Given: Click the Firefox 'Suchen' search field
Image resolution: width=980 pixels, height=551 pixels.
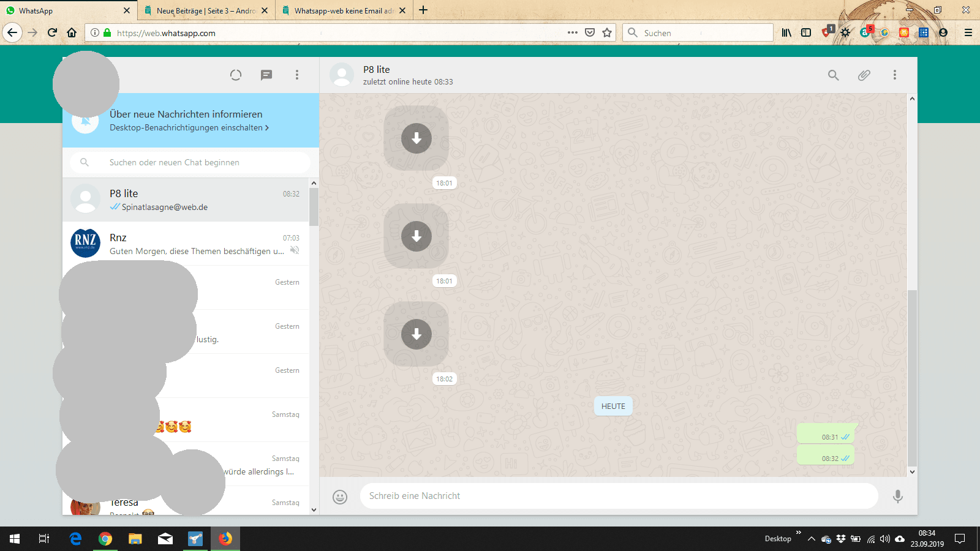Looking at the screenshot, I should point(698,33).
